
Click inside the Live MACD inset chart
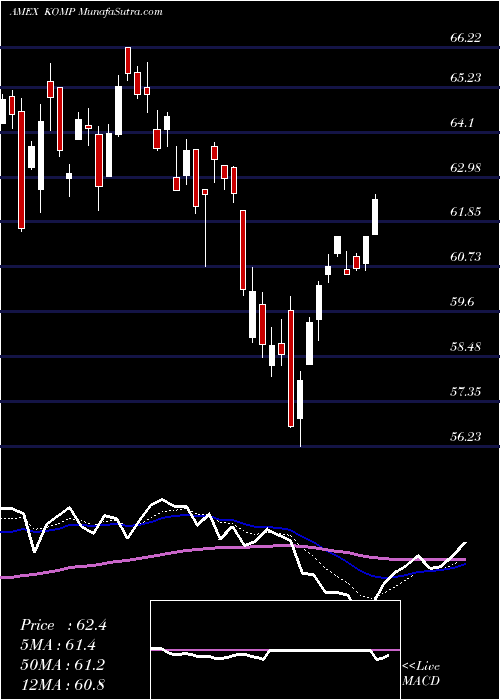pos(275,650)
